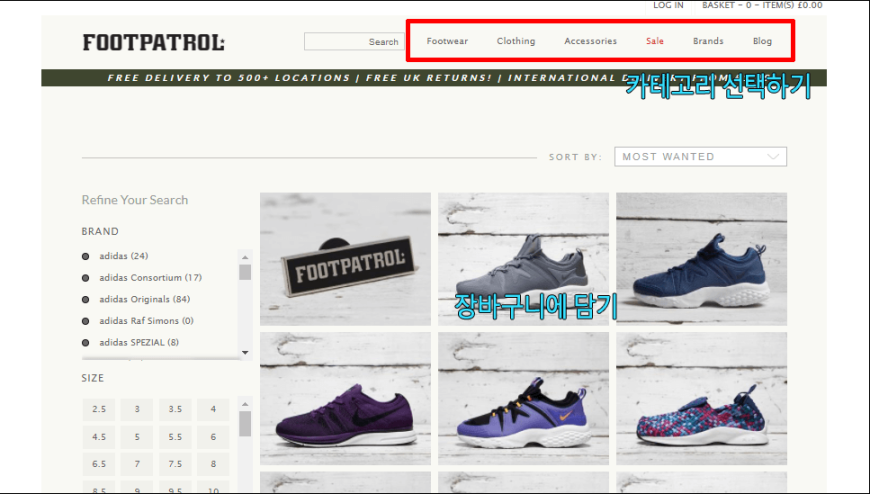Open the Clothing menu
This screenshot has height=494, width=870.
coord(515,41)
